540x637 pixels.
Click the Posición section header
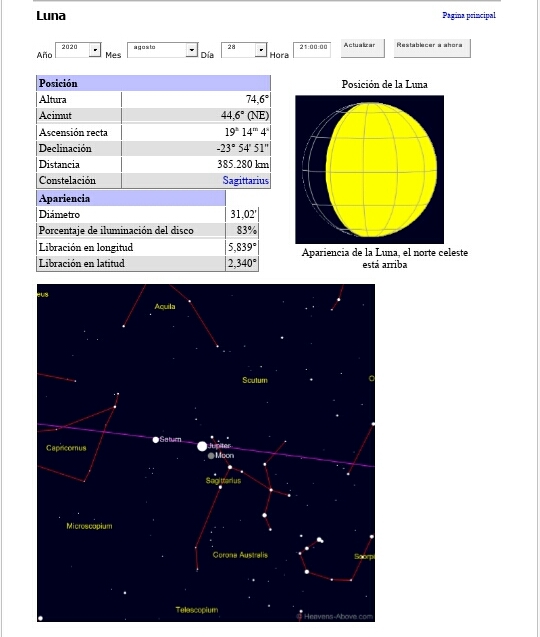(x=153, y=83)
